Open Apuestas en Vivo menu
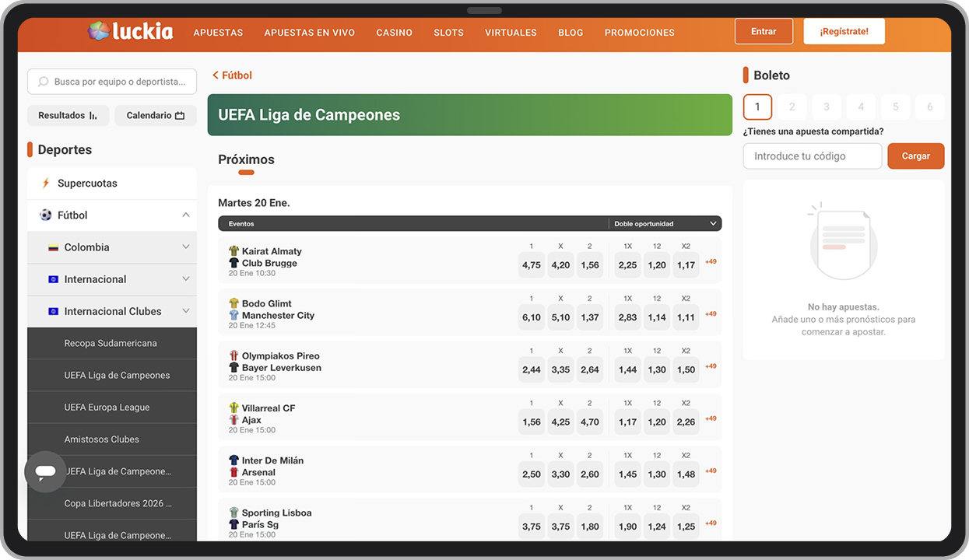 (309, 33)
